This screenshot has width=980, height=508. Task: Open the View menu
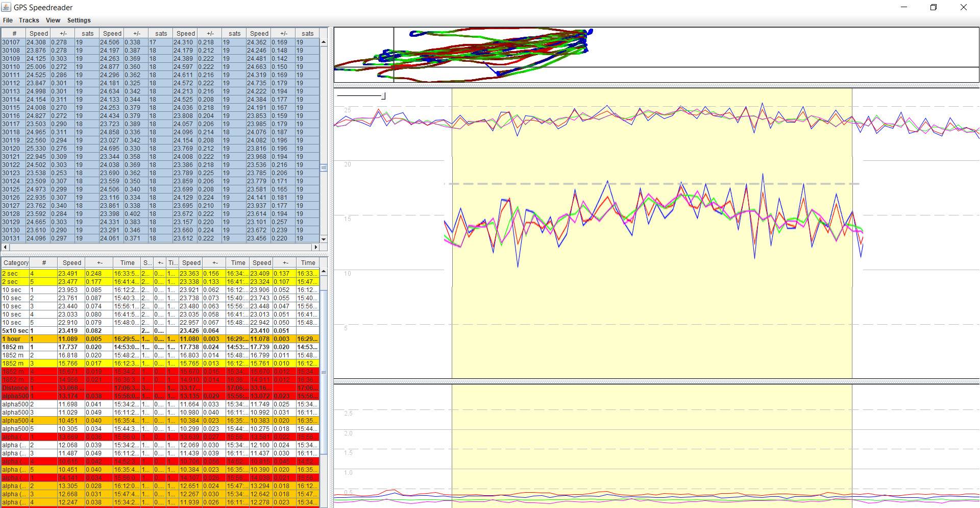click(53, 20)
